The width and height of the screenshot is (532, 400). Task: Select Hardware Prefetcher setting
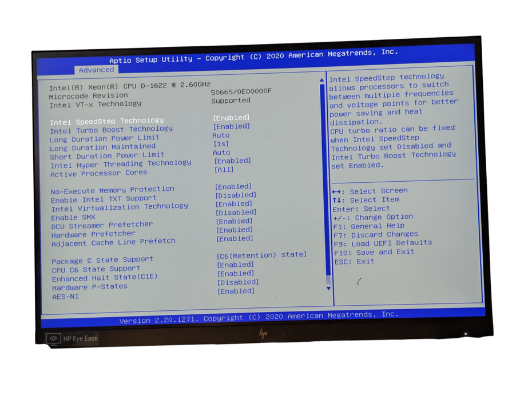(93, 234)
